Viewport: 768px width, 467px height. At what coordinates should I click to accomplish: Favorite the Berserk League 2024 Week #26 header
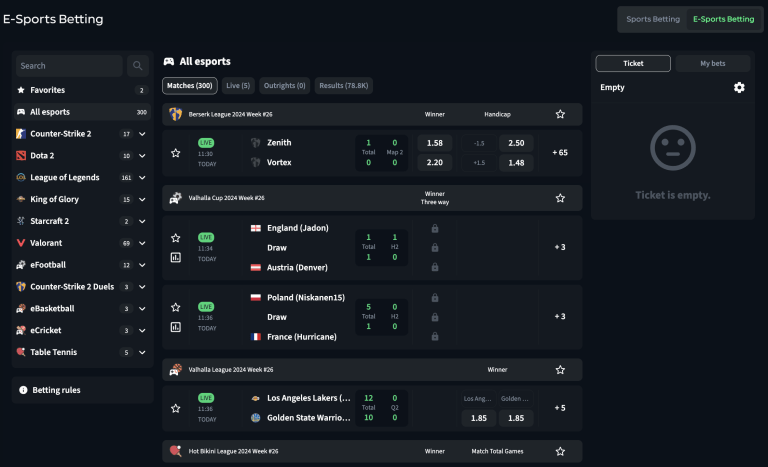tap(560, 114)
